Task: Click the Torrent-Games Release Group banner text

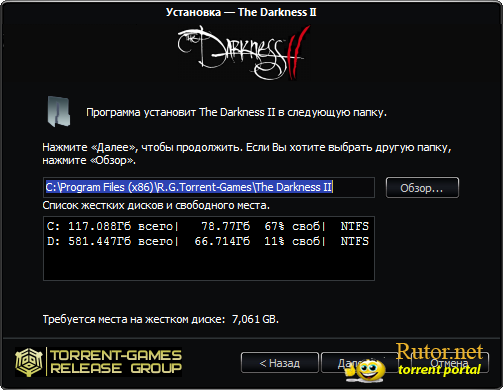Action: (x=116, y=362)
